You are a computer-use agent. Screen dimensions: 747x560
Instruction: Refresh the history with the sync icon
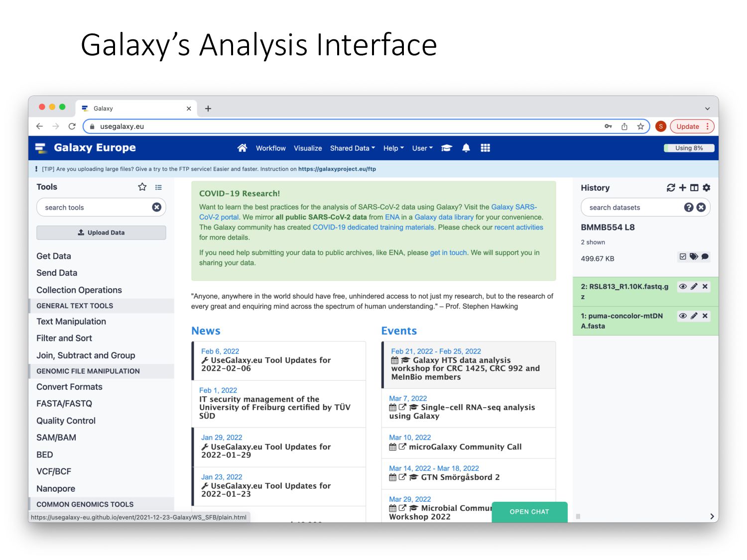click(671, 188)
